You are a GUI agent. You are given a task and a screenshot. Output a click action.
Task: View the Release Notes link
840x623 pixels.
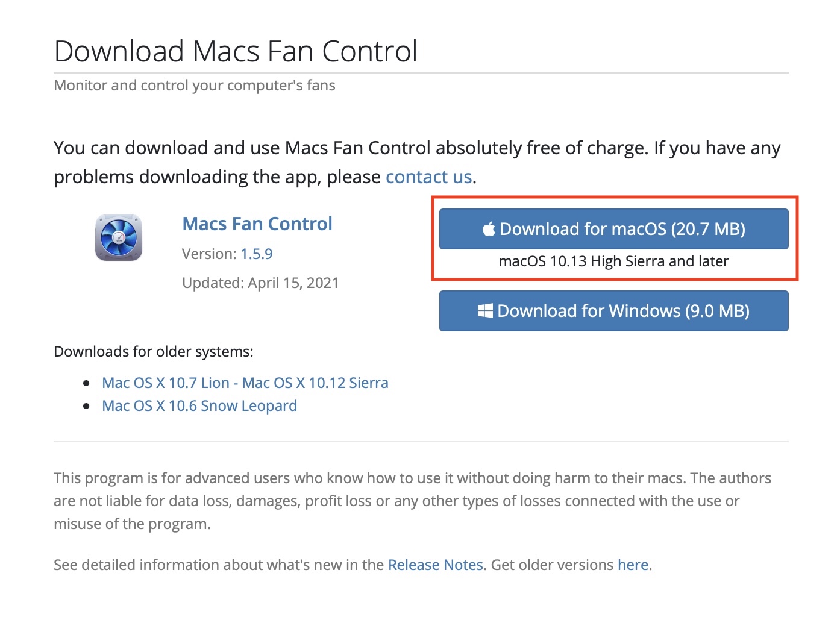click(435, 565)
